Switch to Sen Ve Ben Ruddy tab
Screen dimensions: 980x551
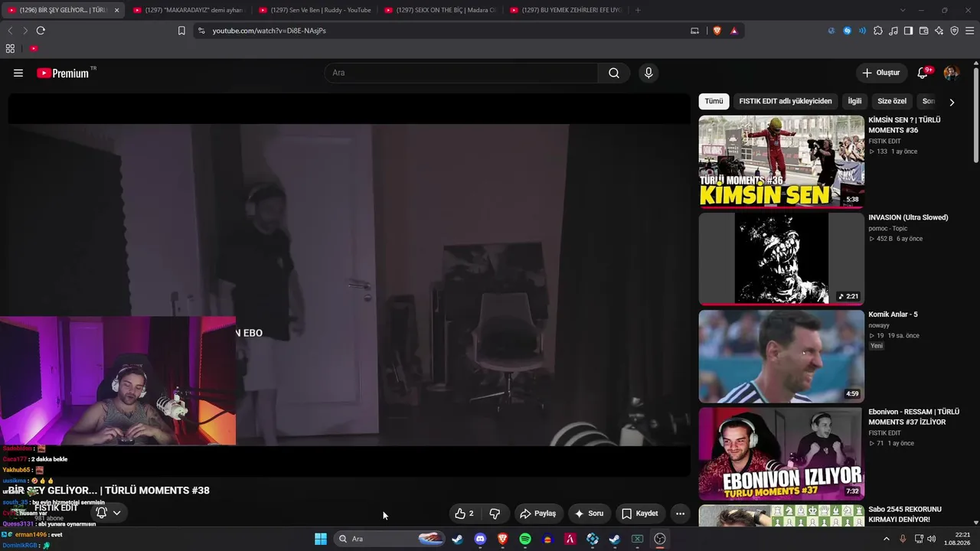pyautogui.click(x=314, y=10)
